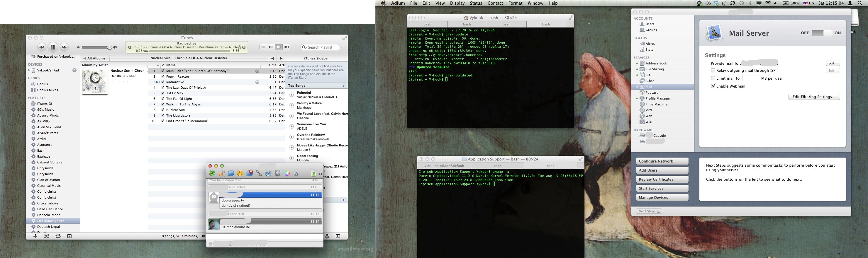Screen dimensions: 868x258
Task: Click the Genius atom icon in iTunes bottom bar
Action: coord(327,236)
